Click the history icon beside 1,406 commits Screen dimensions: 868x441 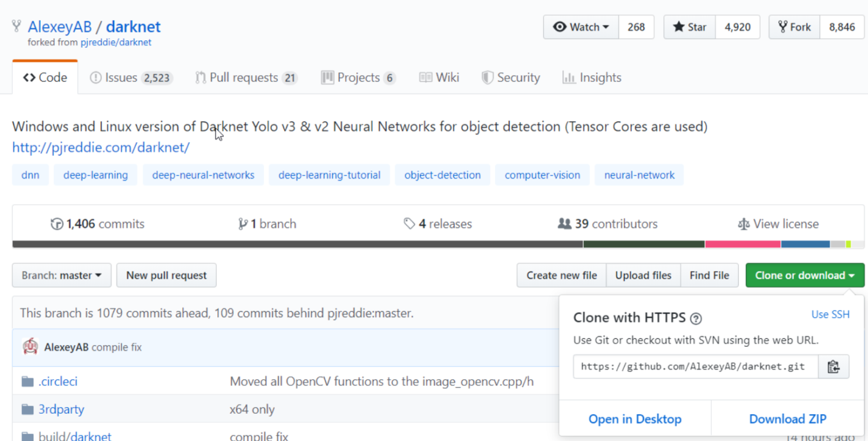(x=57, y=224)
